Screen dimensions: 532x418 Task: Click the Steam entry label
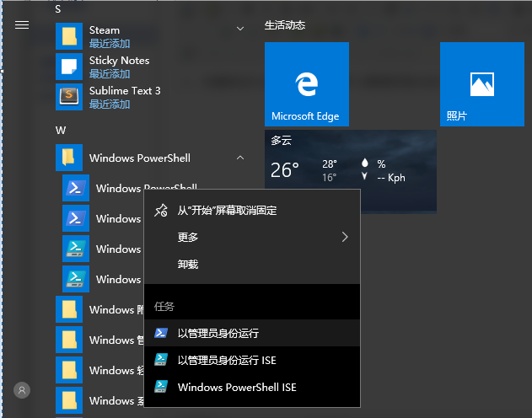105,30
